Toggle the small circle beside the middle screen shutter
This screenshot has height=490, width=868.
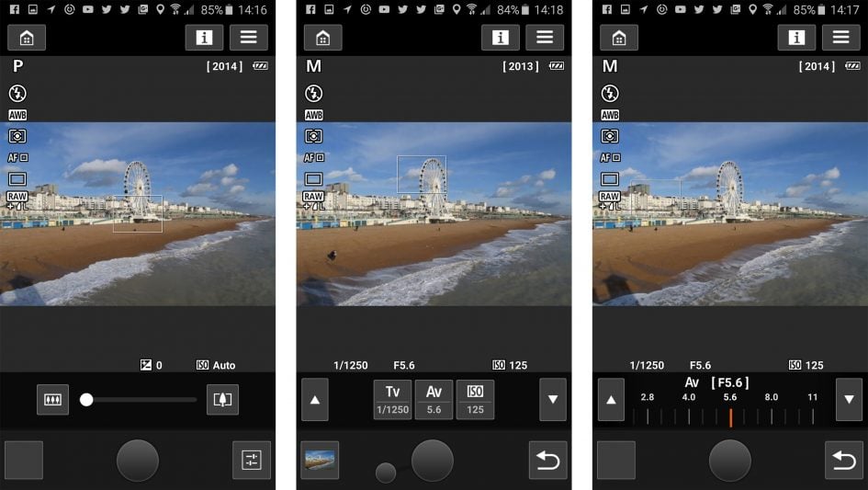386,473
